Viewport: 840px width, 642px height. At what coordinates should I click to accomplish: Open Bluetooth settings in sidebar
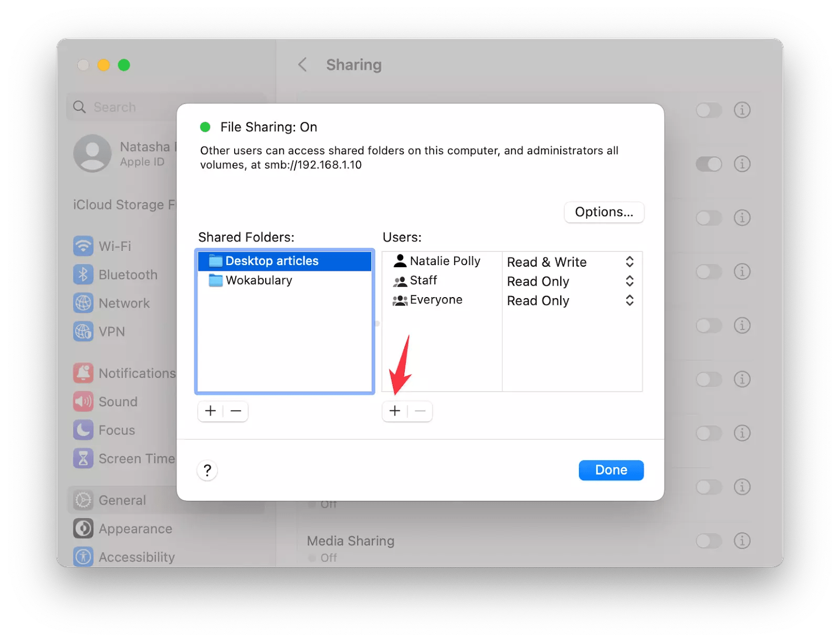pyautogui.click(x=83, y=274)
